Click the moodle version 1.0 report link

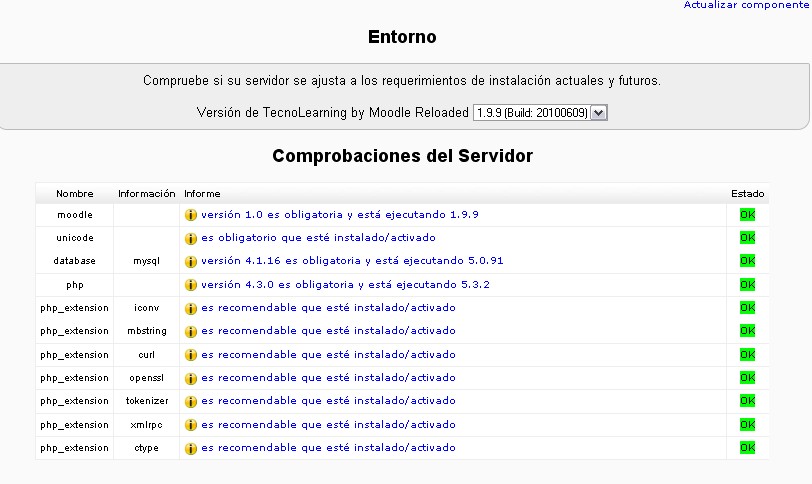[340, 215]
